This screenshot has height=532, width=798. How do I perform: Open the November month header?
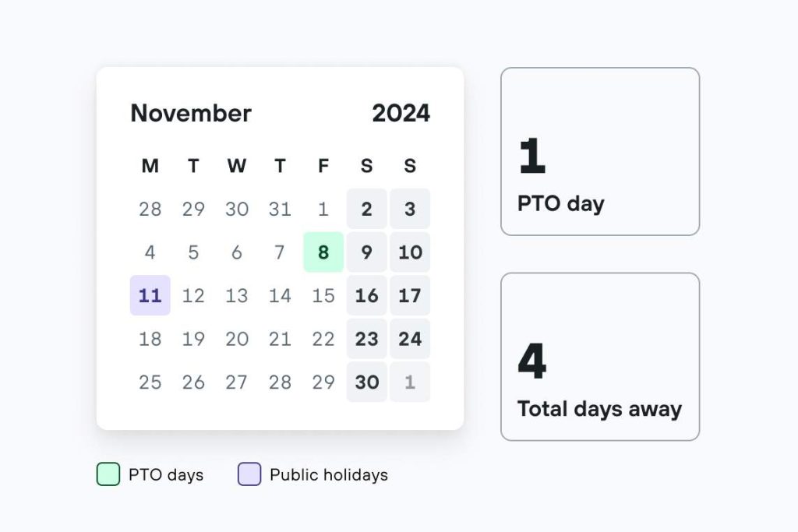point(190,113)
